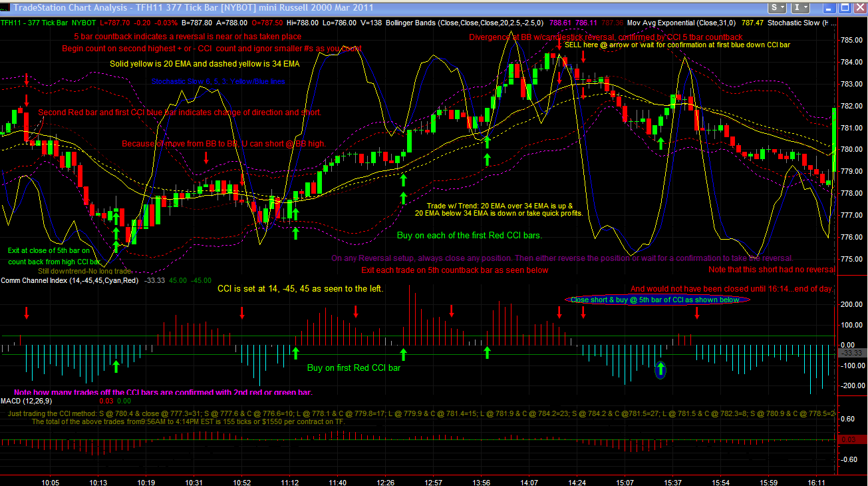Image resolution: width=868 pixels, height=486 pixels.
Task: Select 'Buy on each of the first Red CCI bars' note
Action: (470, 235)
